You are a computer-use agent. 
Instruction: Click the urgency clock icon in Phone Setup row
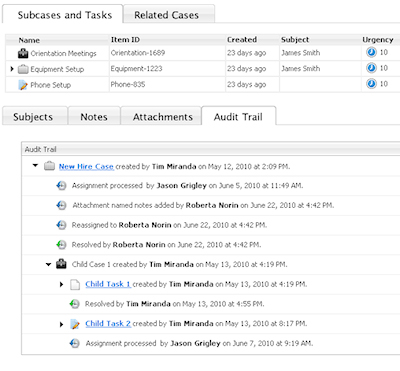coord(371,84)
